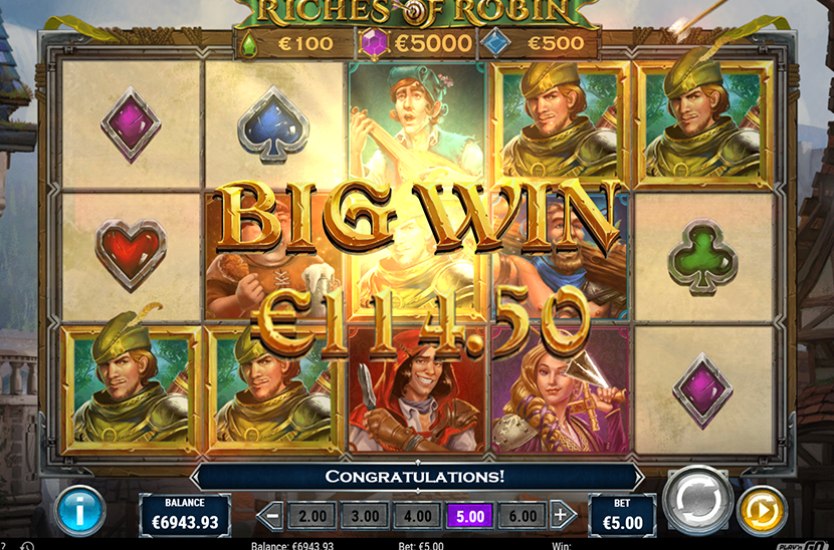Spin the reels with silver spin button
This screenshot has height=550, width=834.
point(697,500)
